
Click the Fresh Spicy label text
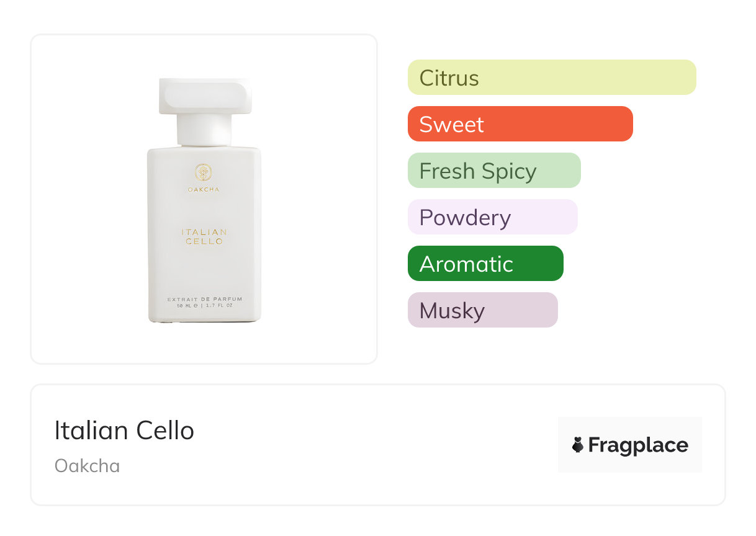[478, 171]
